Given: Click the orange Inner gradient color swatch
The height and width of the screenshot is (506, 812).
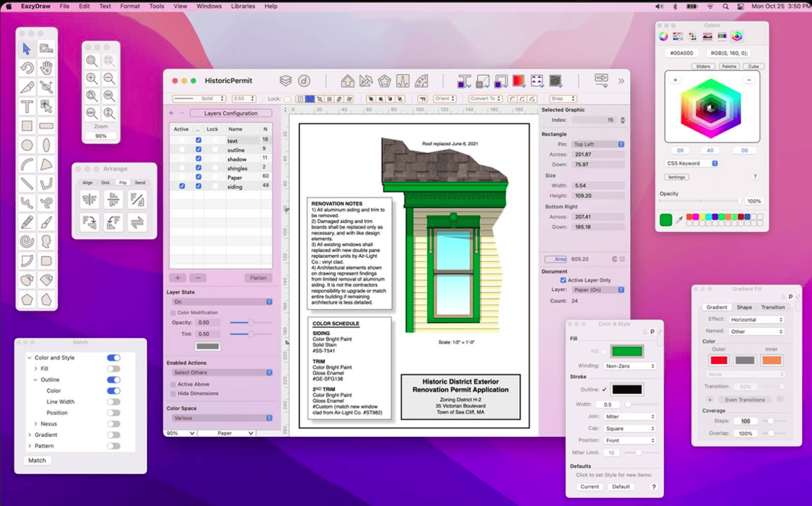Looking at the screenshot, I should (x=771, y=360).
